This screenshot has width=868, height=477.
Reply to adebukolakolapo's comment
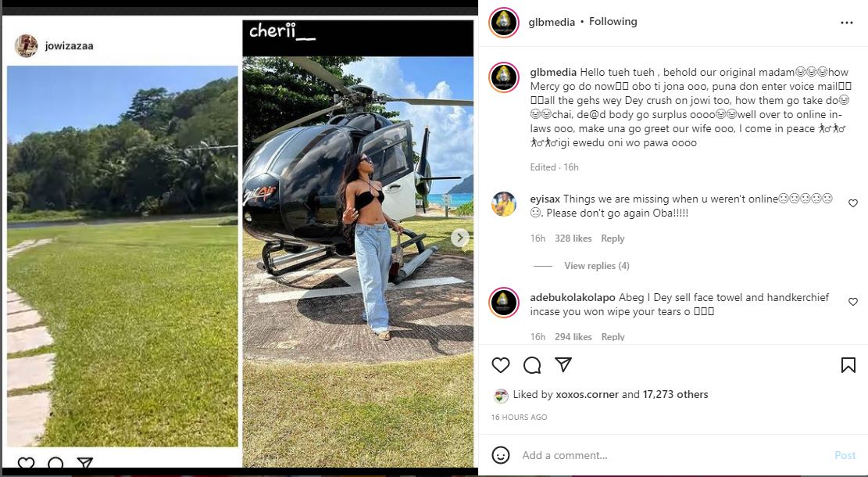click(613, 337)
